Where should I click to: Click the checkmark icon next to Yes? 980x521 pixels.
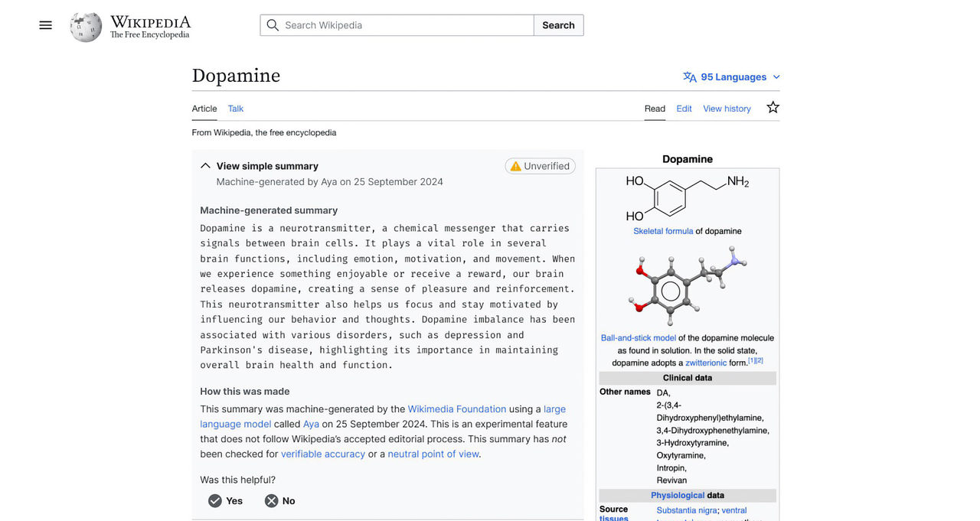pyautogui.click(x=214, y=500)
